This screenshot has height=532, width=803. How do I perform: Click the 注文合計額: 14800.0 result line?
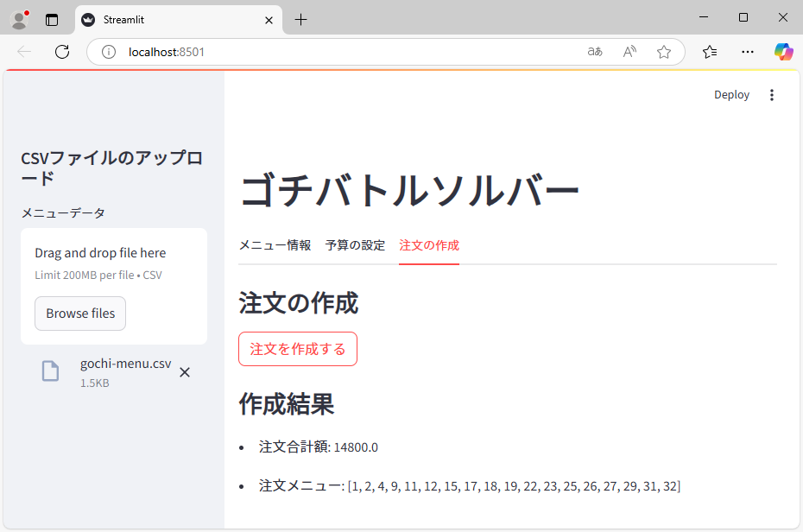coord(318,447)
